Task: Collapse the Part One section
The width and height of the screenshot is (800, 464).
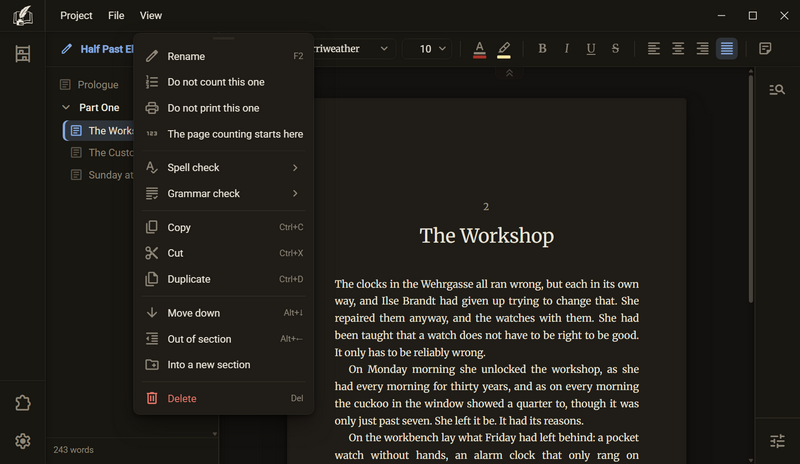Action: [66, 108]
